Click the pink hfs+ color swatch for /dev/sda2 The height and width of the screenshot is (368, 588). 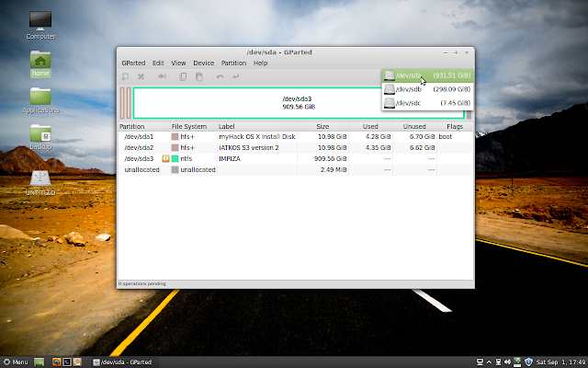coord(175,147)
